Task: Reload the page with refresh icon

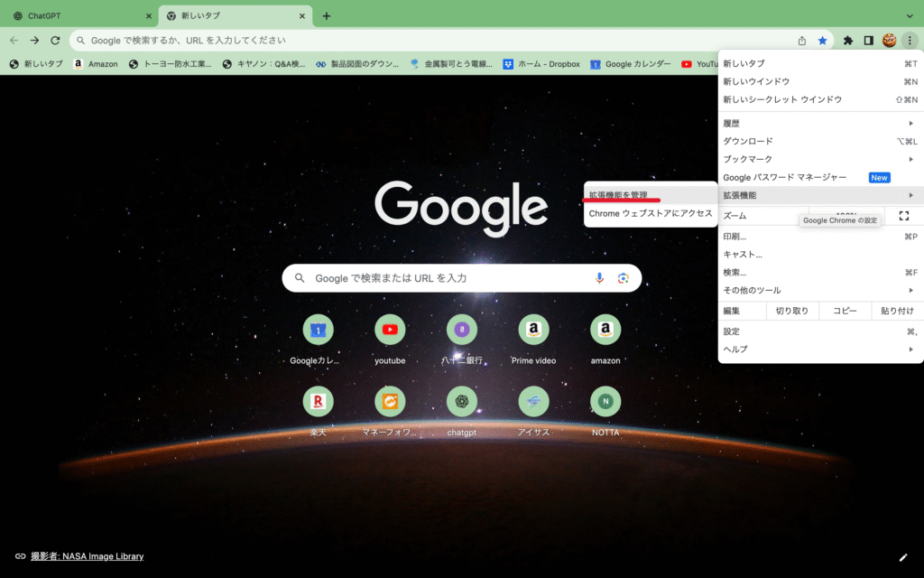Action: coord(55,40)
